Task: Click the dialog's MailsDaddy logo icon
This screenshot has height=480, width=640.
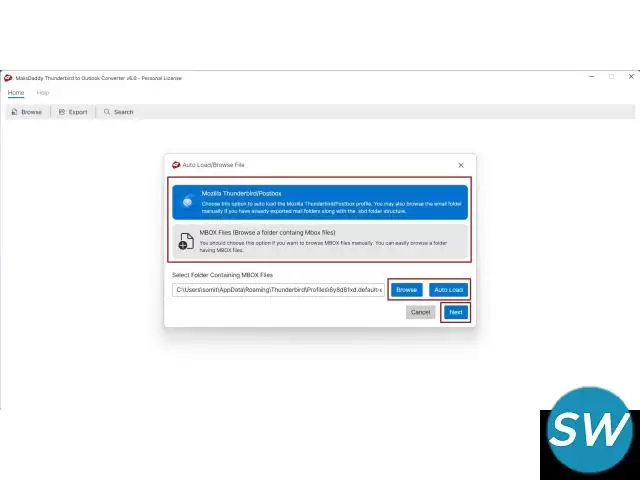Action: 175,165
